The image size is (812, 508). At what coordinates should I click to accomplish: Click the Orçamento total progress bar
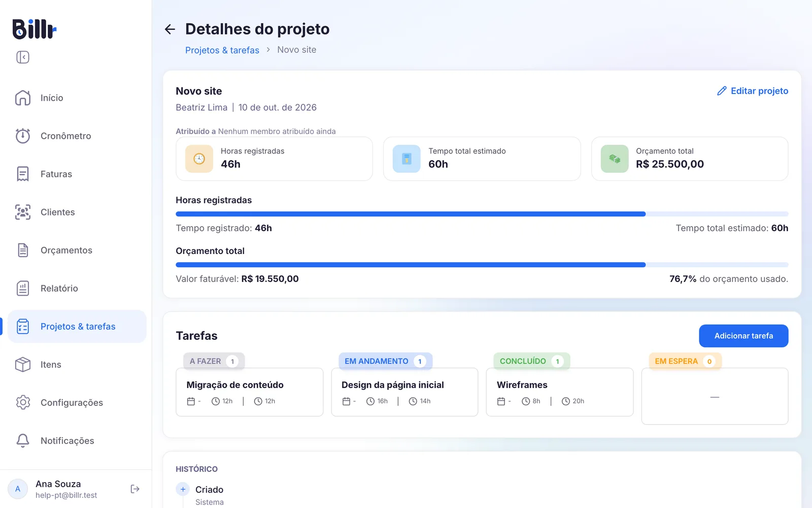(x=482, y=265)
